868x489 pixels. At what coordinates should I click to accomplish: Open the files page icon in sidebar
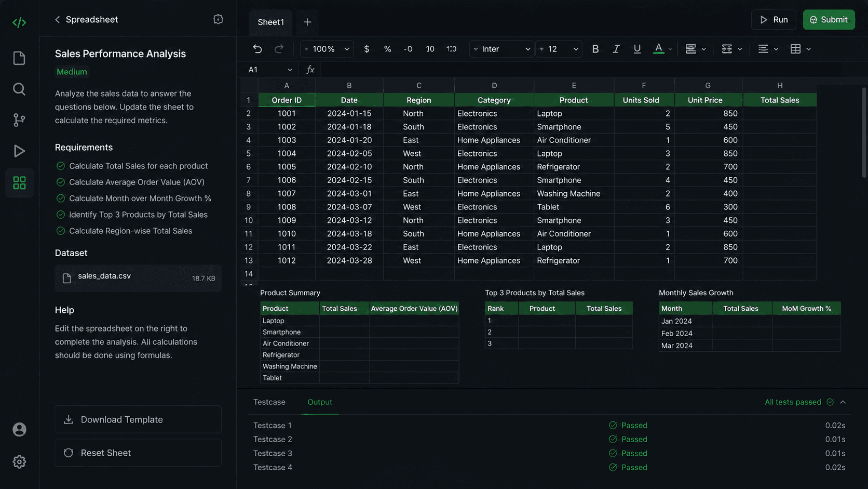pos(19,58)
